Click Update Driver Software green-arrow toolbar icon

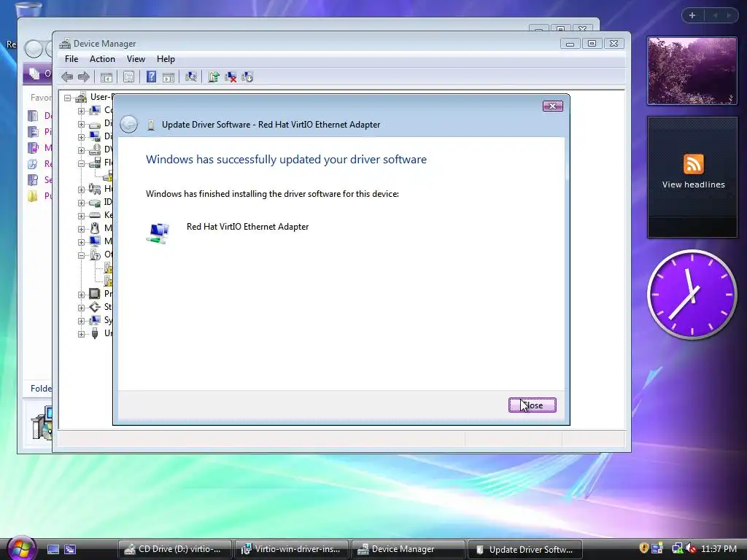click(x=214, y=77)
